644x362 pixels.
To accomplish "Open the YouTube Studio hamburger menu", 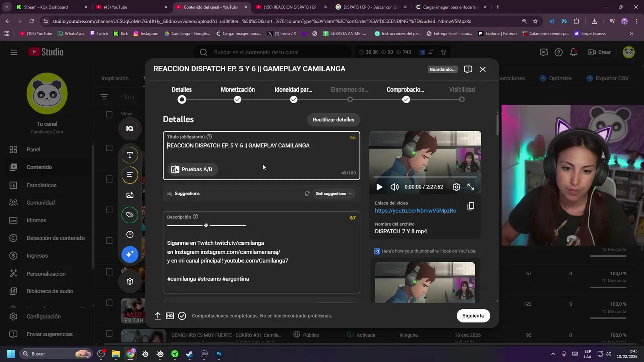I will (x=14, y=52).
